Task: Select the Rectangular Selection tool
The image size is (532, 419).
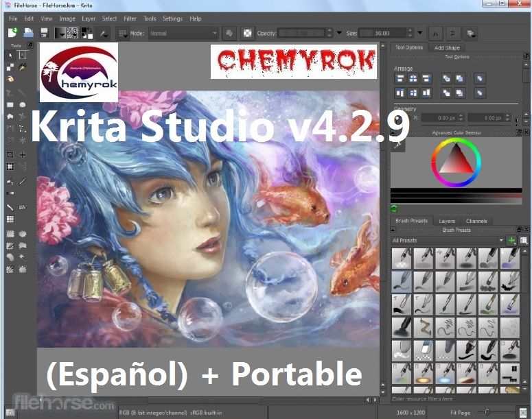Action: pos(10,234)
